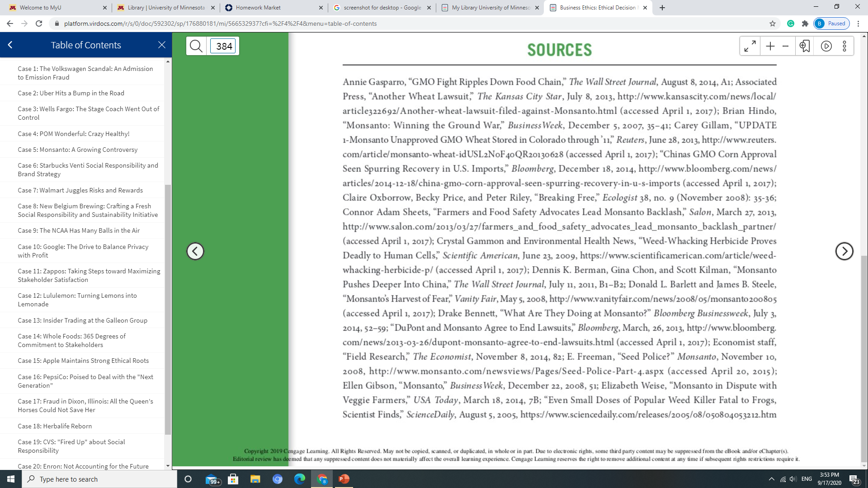This screenshot has width=868, height=488.
Task: Open the reader's more options menu
Action: tap(844, 46)
